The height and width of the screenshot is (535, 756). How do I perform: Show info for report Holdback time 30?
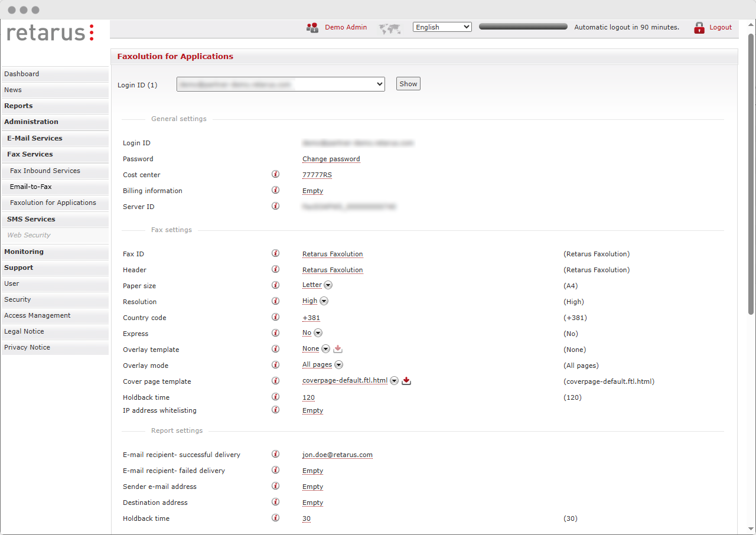pos(275,518)
